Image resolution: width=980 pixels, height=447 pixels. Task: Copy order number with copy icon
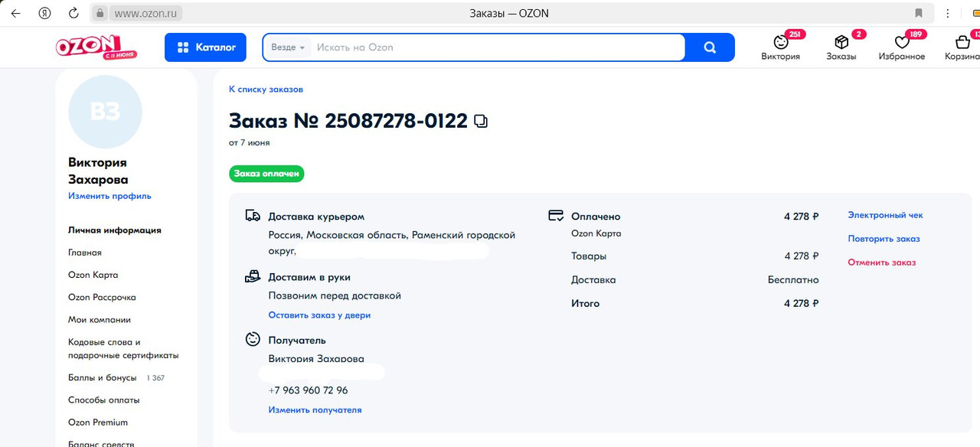pos(481,121)
